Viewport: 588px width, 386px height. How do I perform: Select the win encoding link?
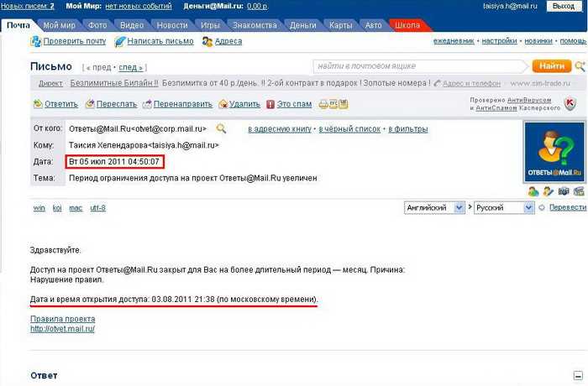click(x=39, y=207)
